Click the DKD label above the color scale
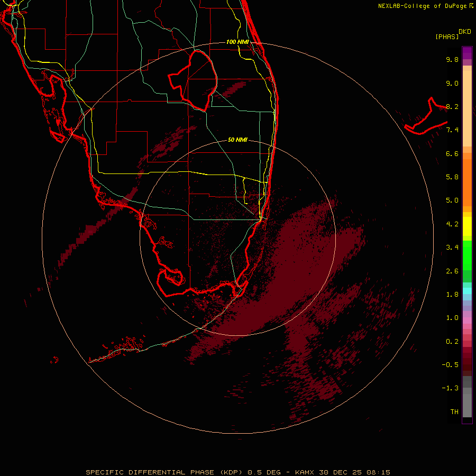This screenshot has height=476, width=476. (x=465, y=32)
